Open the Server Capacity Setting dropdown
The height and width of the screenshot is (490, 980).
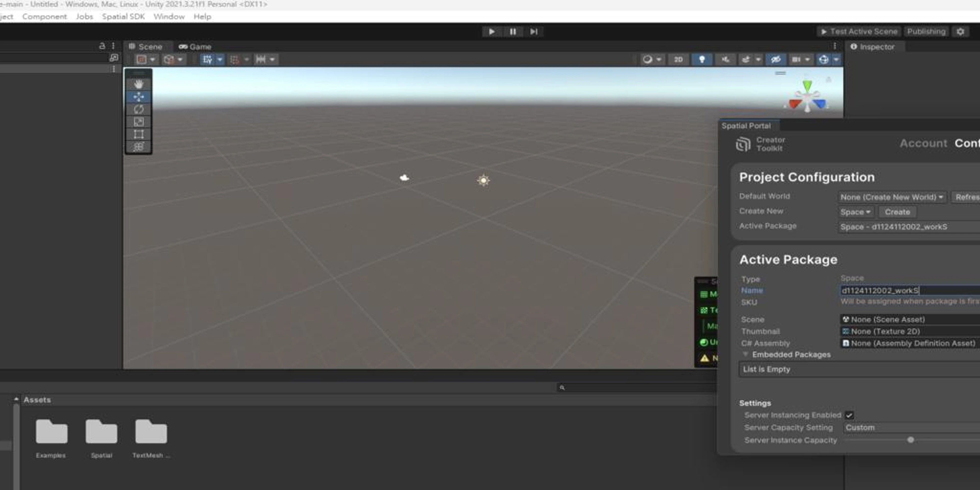(x=912, y=428)
